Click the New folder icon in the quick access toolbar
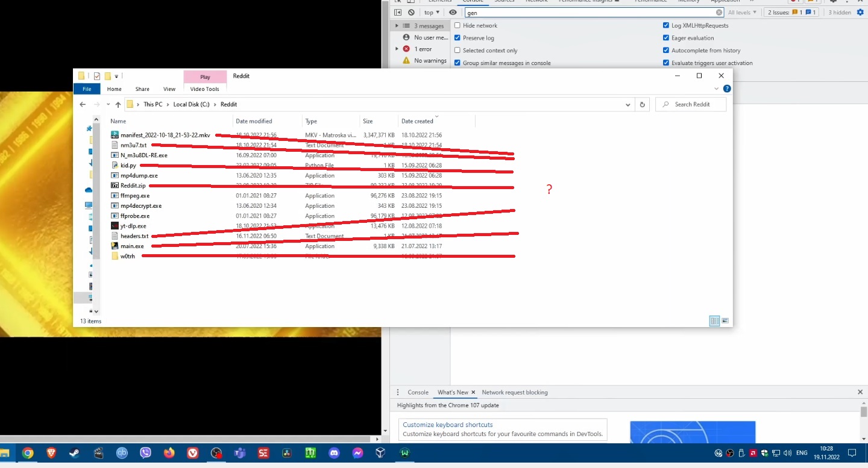Viewport: 868px width, 468px height. pos(107,76)
